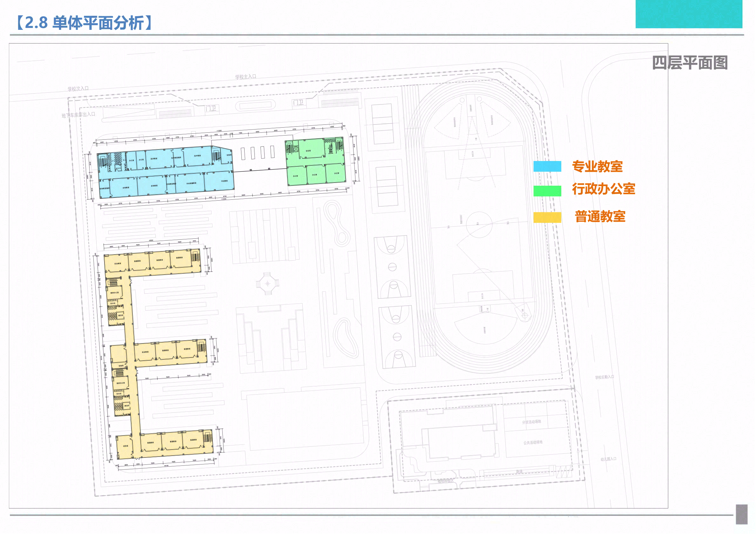Image resolution: width=756 pixels, height=534 pixels.
Task: Click the 技术教室辅房 room label
Action: 176,157
